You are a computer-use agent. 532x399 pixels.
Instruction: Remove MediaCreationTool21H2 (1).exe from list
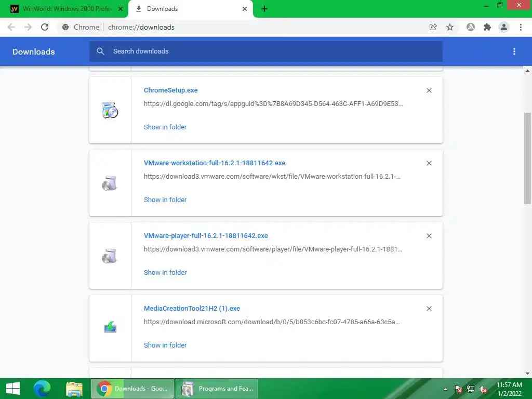pos(429,309)
